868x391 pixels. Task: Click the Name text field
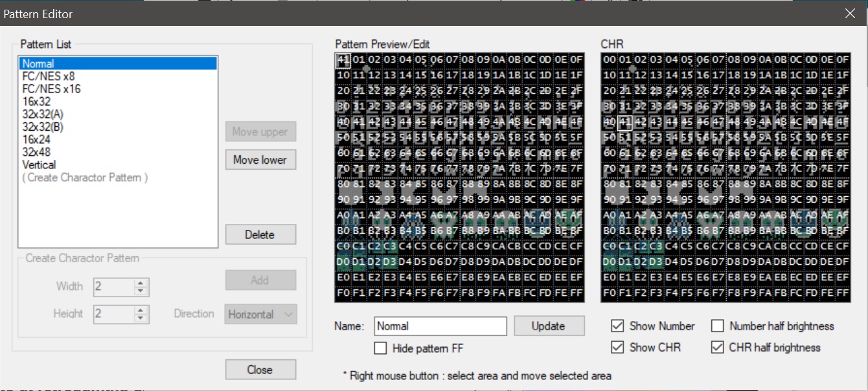(x=440, y=326)
